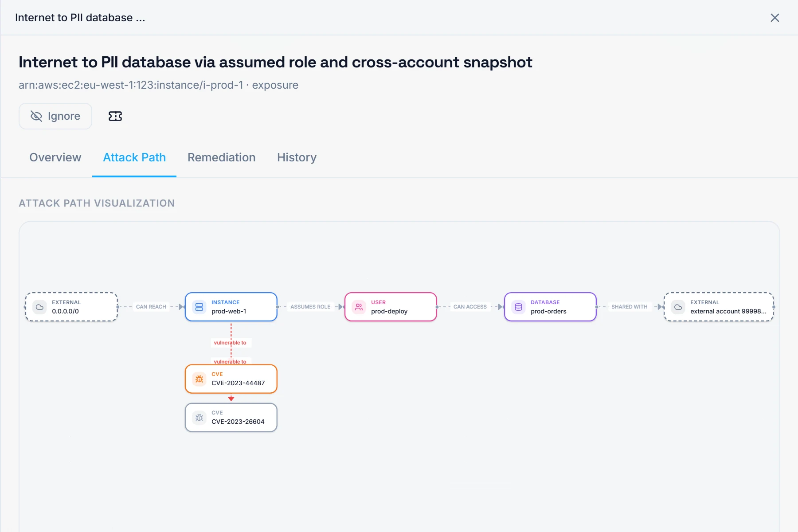Select the CVE-2023-44487 node
This screenshot has width=798, height=532.
tap(231, 379)
